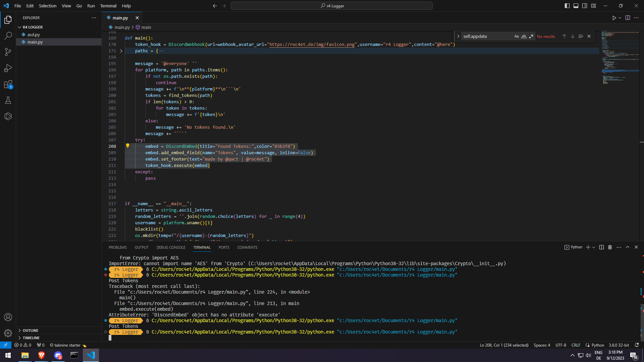The image size is (644, 362).
Task: Expand the OUTLINE section
Action: click(x=31, y=330)
